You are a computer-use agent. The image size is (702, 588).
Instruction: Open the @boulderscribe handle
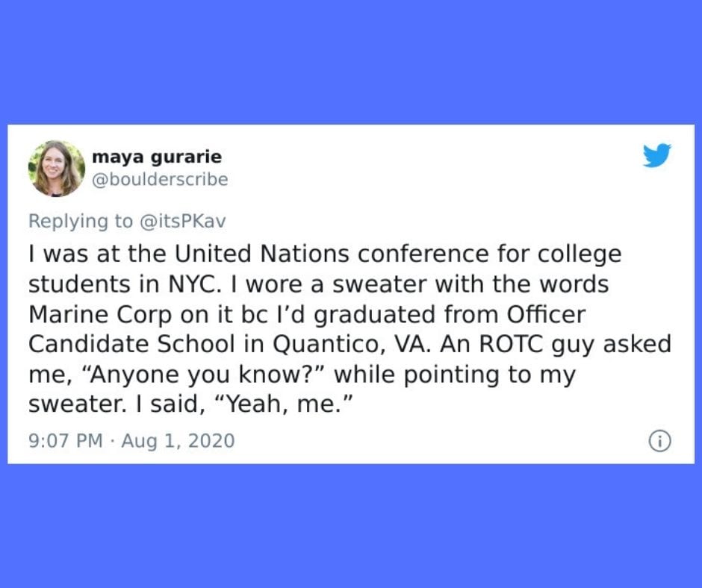tap(160, 179)
